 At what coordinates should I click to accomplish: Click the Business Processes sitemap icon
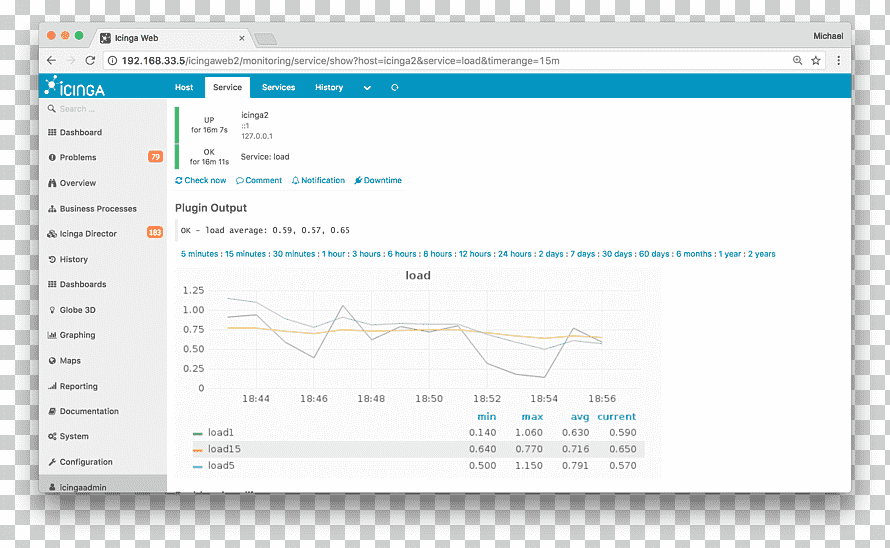pyautogui.click(x=52, y=208)
